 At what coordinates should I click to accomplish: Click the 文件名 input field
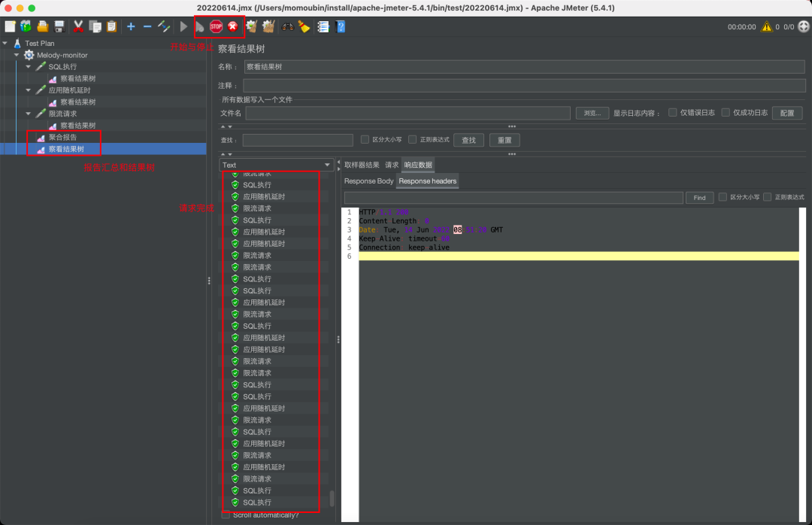coord(408,113)
